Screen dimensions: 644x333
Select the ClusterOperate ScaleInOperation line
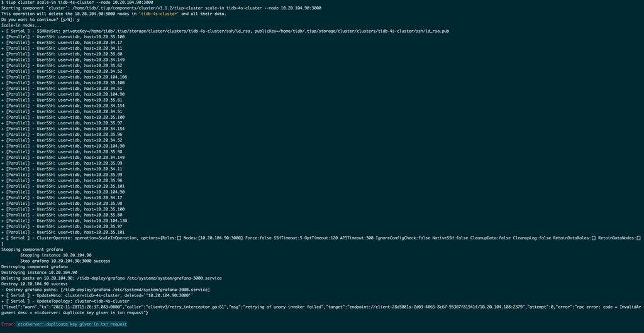(x=321, y=238)
